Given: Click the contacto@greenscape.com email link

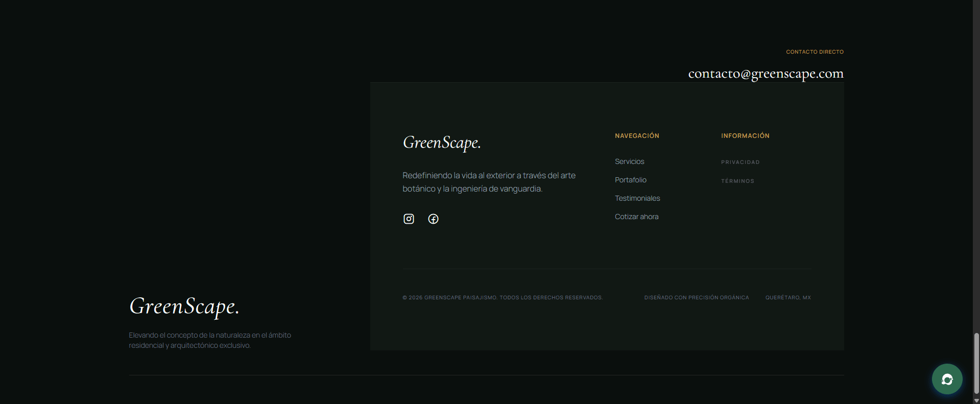Looking at the screenshot, I should pos(766,74).
